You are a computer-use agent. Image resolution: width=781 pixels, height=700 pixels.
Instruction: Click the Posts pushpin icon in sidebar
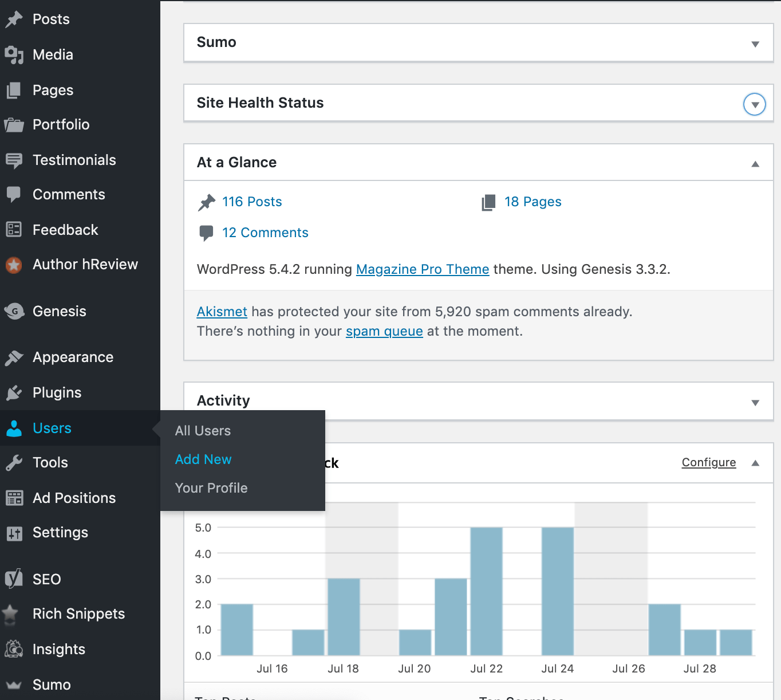tap(14, 19)
